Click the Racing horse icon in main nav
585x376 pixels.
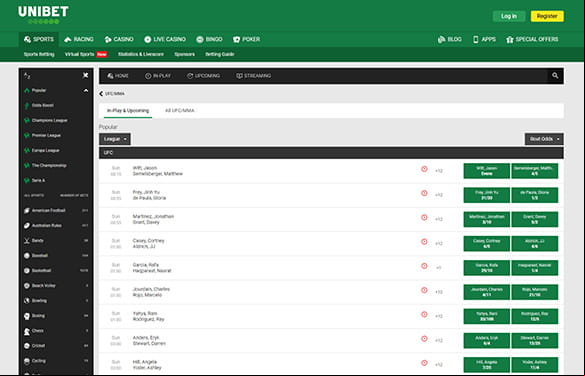[68, 39]
